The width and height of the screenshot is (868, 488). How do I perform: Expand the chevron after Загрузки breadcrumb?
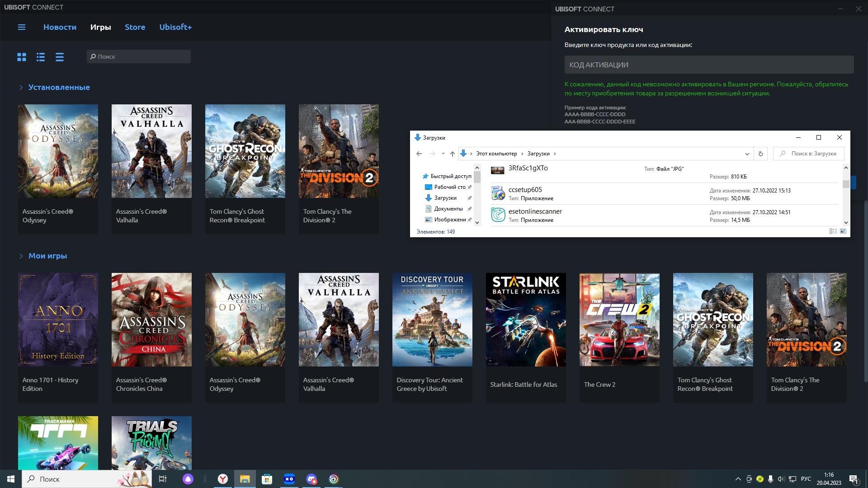(555, 154)
